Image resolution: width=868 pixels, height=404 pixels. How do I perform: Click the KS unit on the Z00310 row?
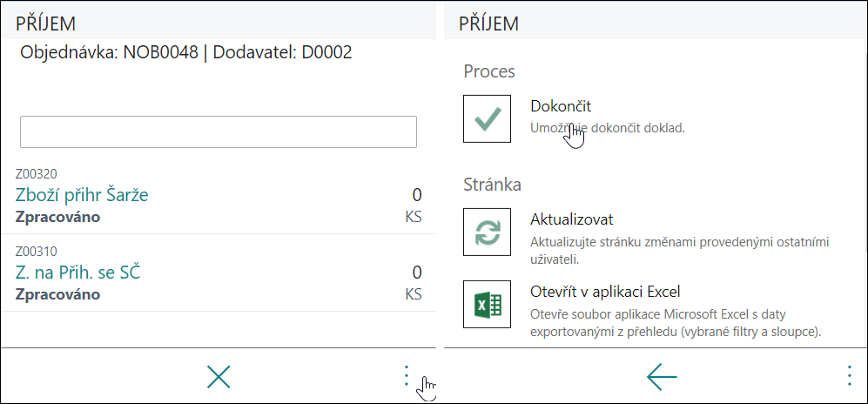pos(414,294)
